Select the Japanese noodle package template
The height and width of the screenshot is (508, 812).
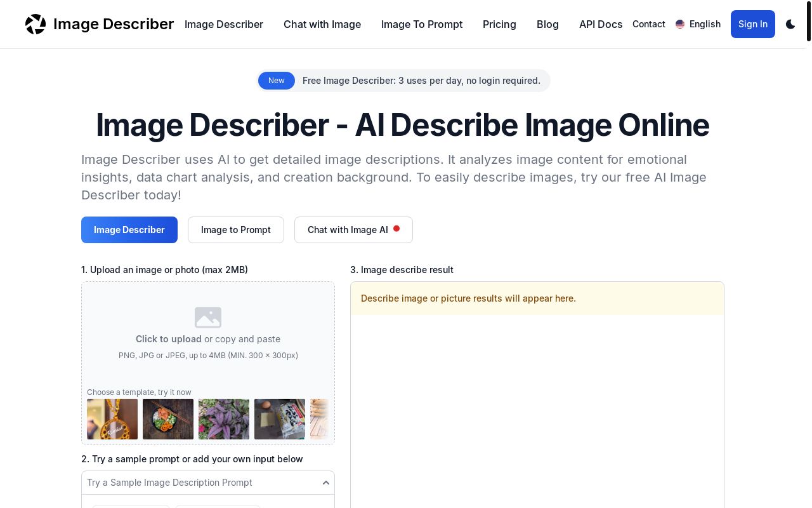280,419
